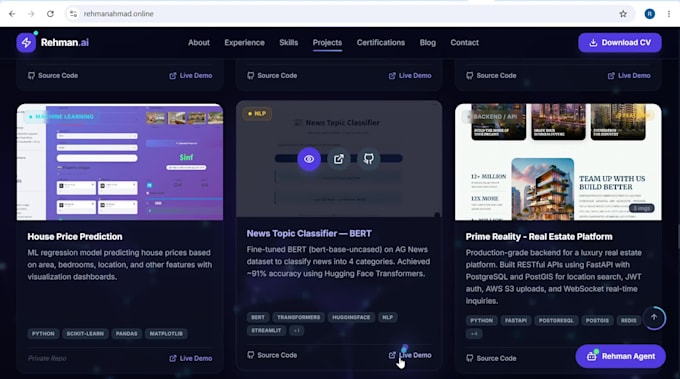Click the Prime Reality - Real Estate Platform title
Viewport: 680px width, 379px height.
tap(539, 237)
